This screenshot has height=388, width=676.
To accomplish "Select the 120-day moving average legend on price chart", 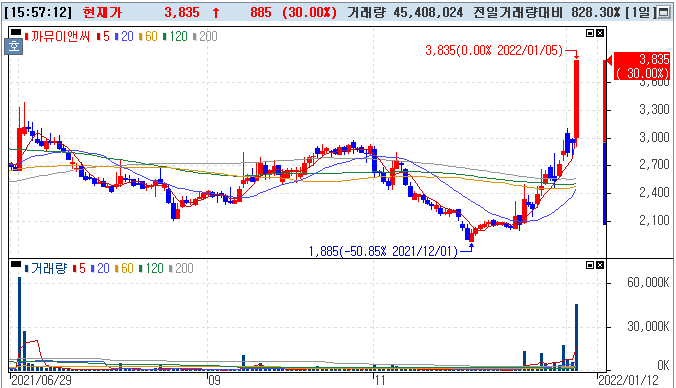I will (x=175, y=37).
